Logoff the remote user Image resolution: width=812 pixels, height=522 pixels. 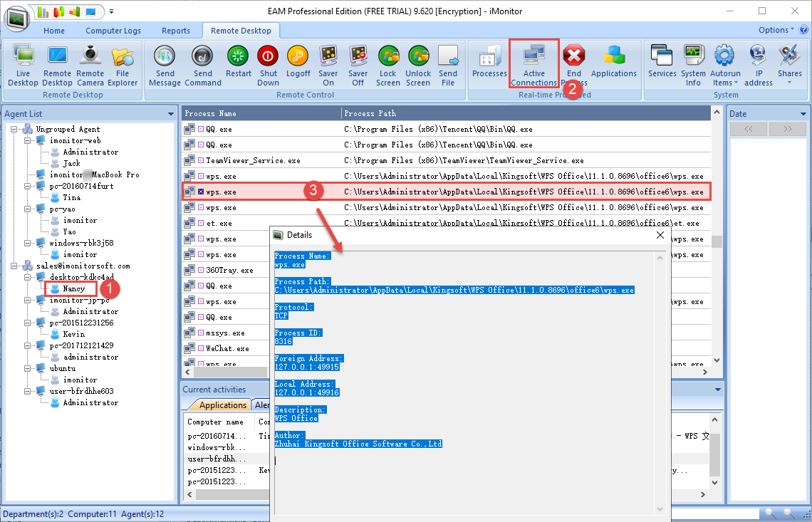(x=298, y=62)
